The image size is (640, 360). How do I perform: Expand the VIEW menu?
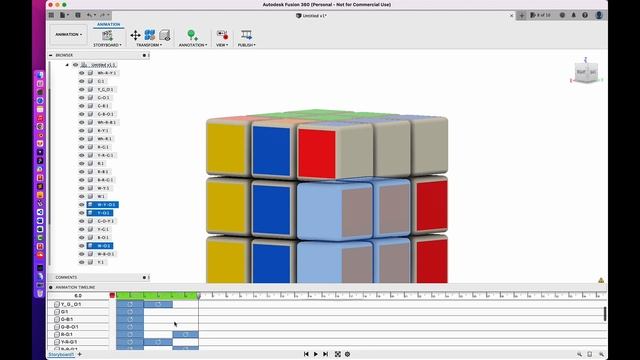(x=222, y=45)
